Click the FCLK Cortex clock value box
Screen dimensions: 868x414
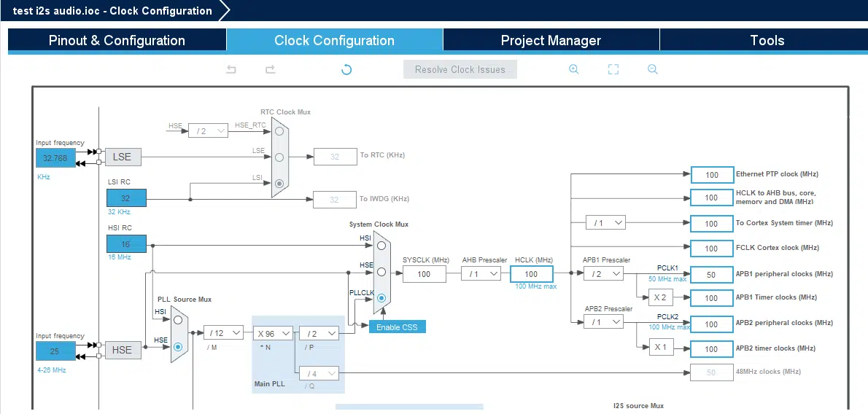click(x=711, y=249)
